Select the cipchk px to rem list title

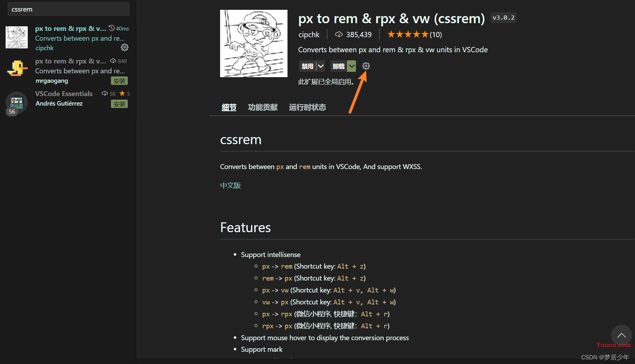pos(70,28)
